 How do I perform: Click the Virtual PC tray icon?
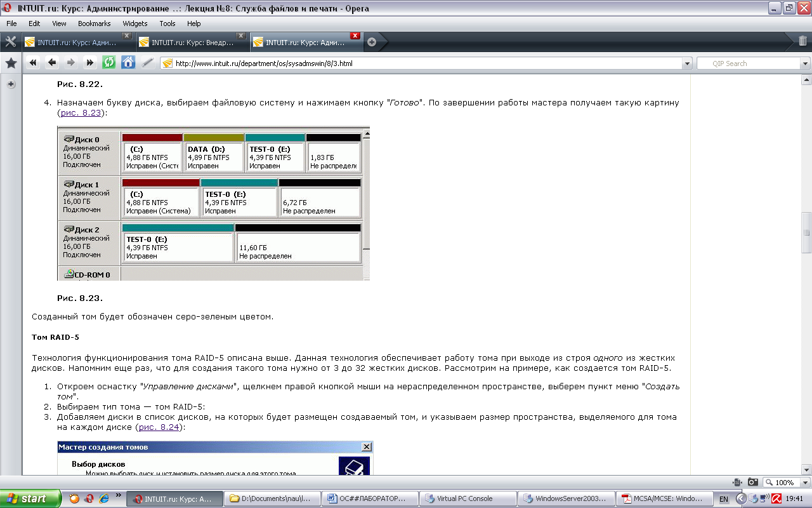click(752, 499)
